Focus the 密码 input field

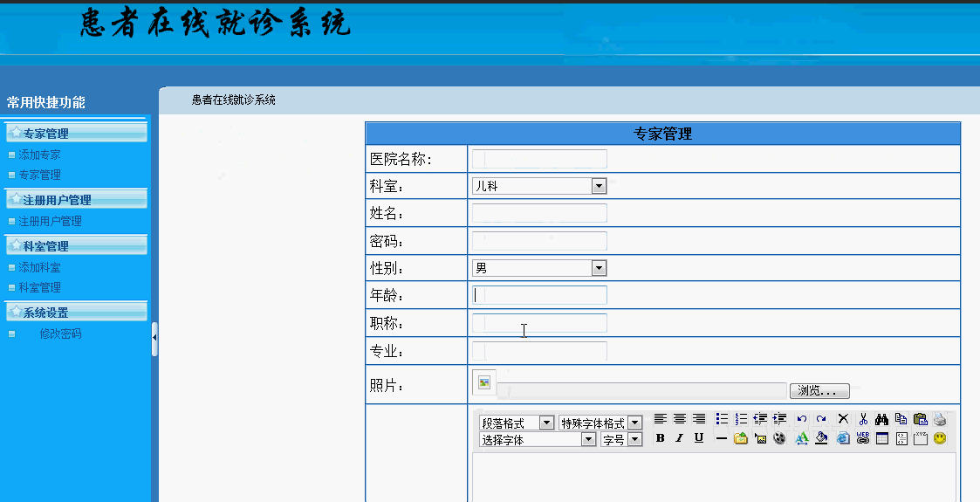click(539, 241)
